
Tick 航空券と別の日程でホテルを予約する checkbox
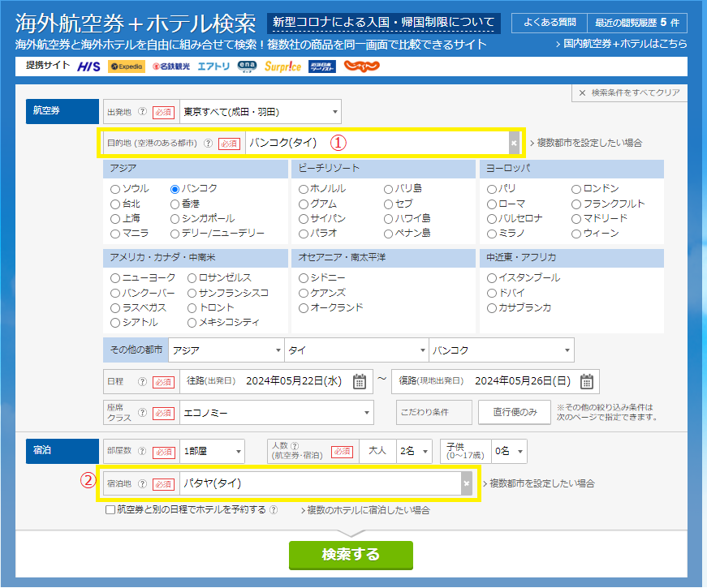tap(110, 509)
